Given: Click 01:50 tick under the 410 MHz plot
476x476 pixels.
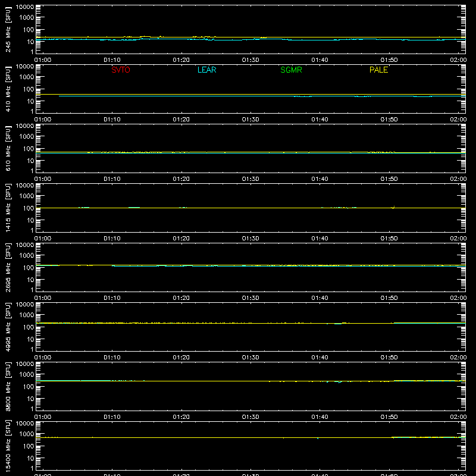Looking at the screenshot, I should pos(389,120).
